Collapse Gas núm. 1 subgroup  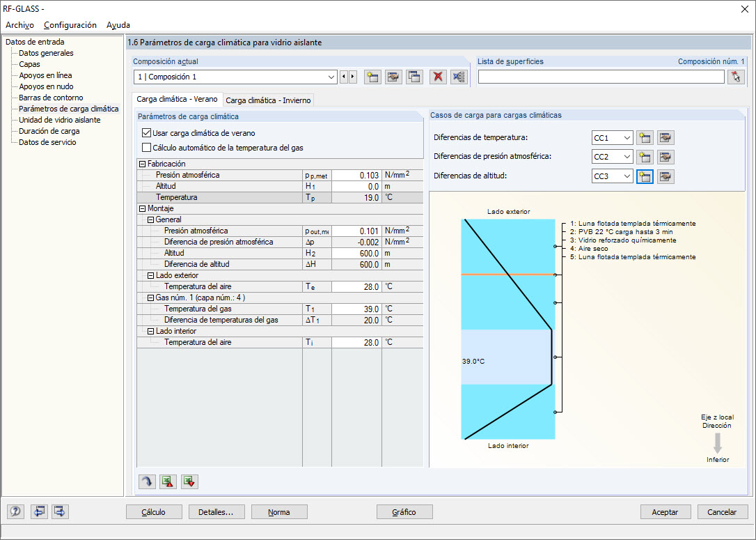click(x=150, y=298)
